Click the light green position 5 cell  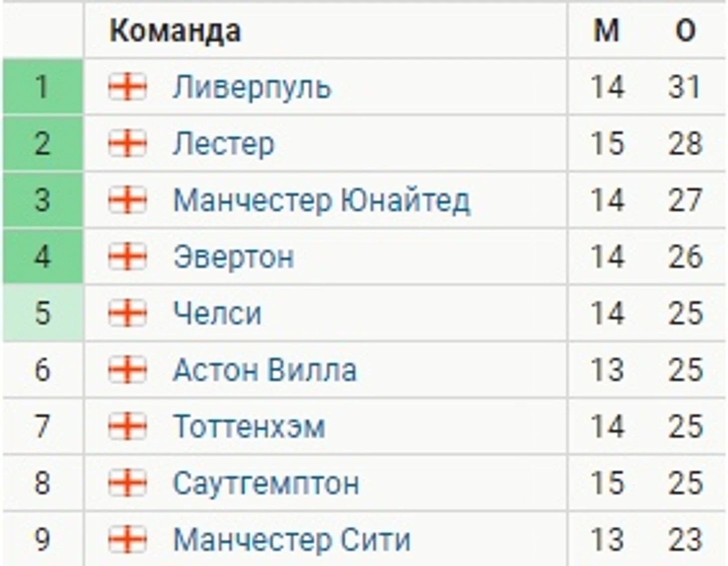43,313
